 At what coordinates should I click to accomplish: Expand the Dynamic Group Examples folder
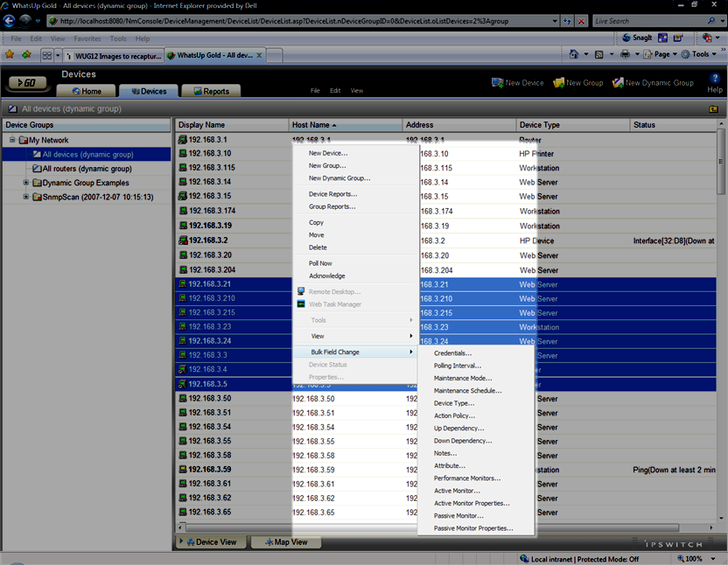pyautogui.click(x=26, y=183)
